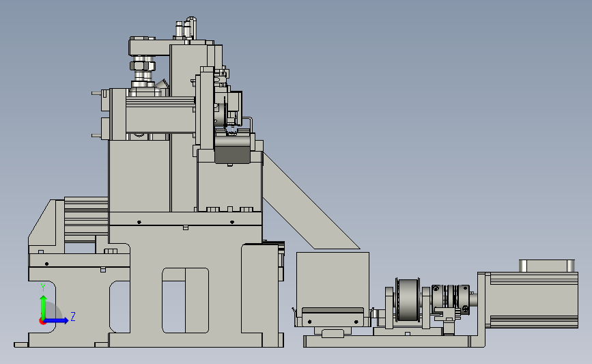Viewport: 592px width, 364px height.
Task: Select the rectangular box below the chute
Action: pos(333,280)
